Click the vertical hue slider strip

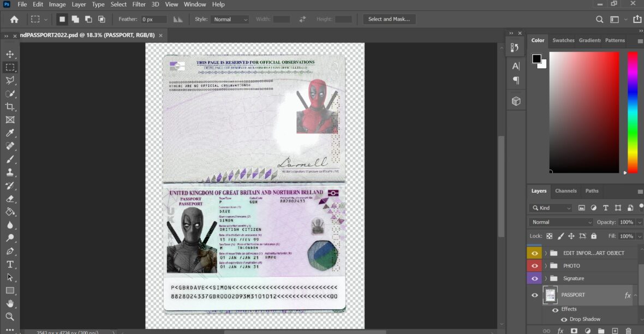tap(633, 112)
